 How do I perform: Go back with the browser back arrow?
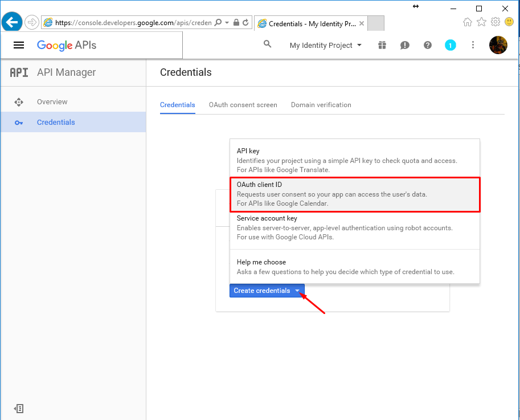pyautogui.click(x=12, y=23)
